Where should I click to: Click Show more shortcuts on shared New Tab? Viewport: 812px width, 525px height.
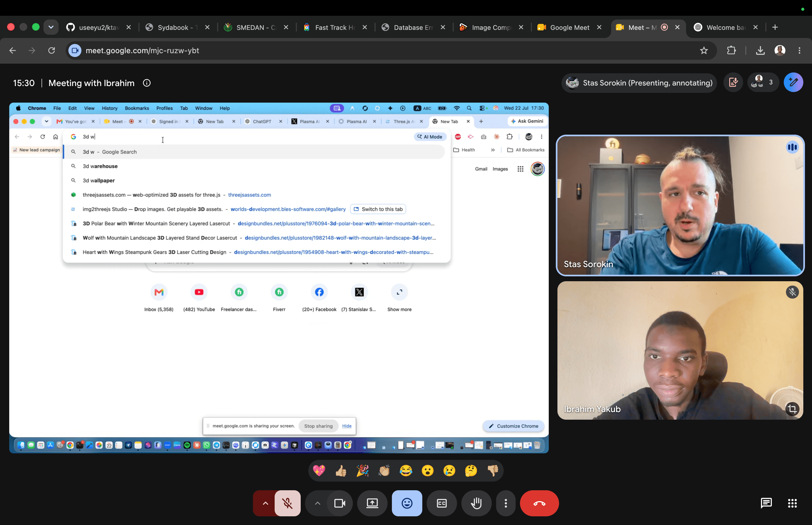[399, 298]
